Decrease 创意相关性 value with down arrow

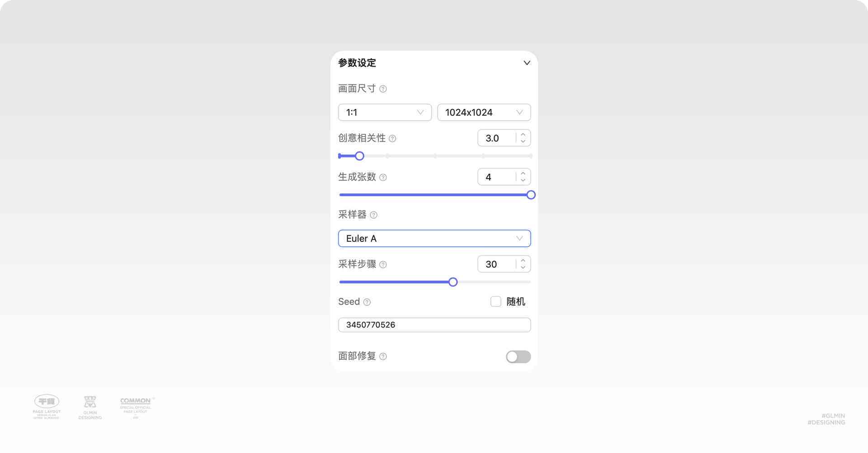click(x=523, y=141)
